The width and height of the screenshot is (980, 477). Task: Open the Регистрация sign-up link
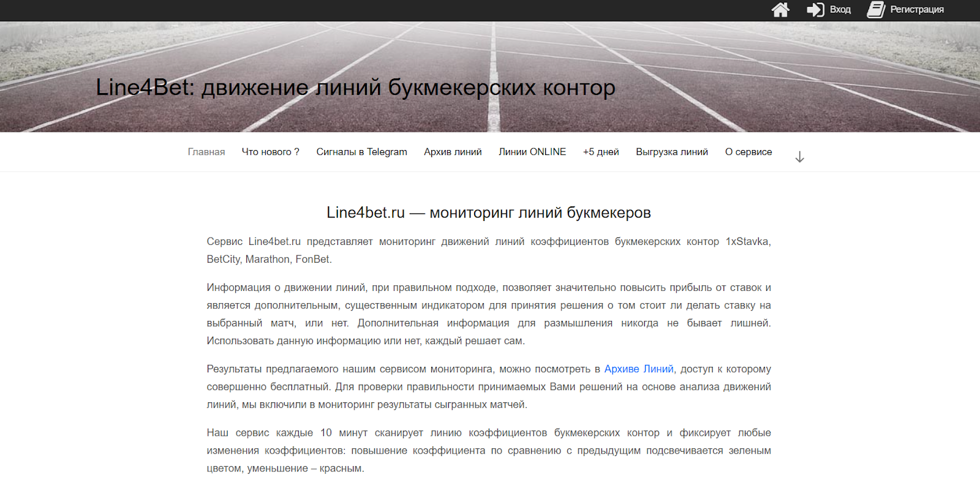(x=916, y=10)
